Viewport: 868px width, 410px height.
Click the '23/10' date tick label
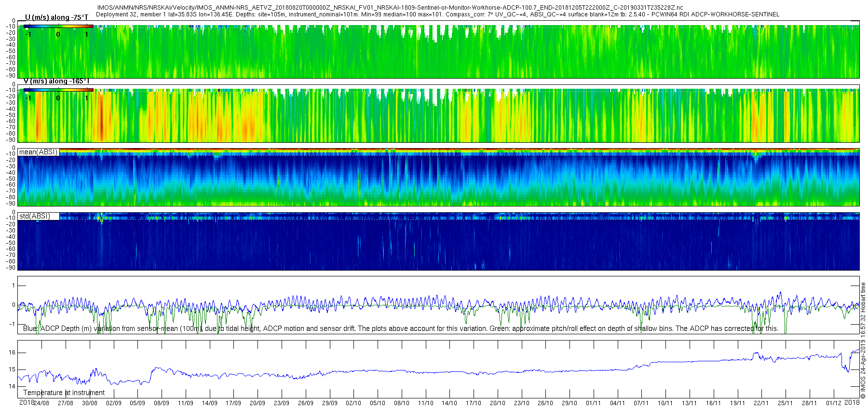tap(522, 403)
